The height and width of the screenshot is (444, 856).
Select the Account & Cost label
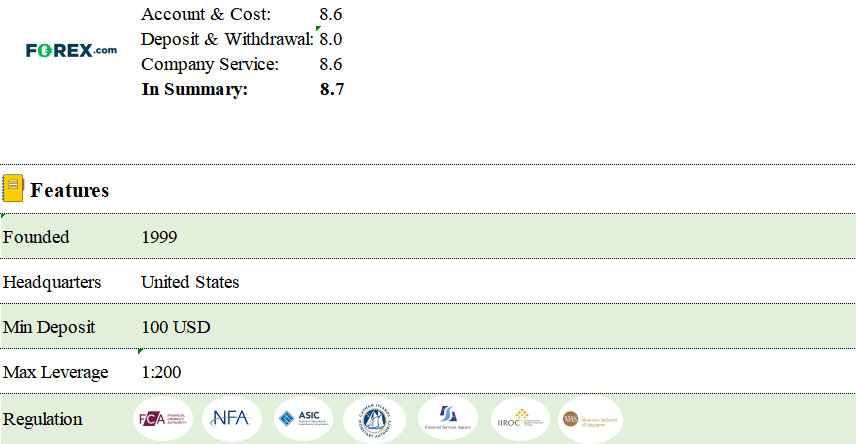tap(206, 14)
